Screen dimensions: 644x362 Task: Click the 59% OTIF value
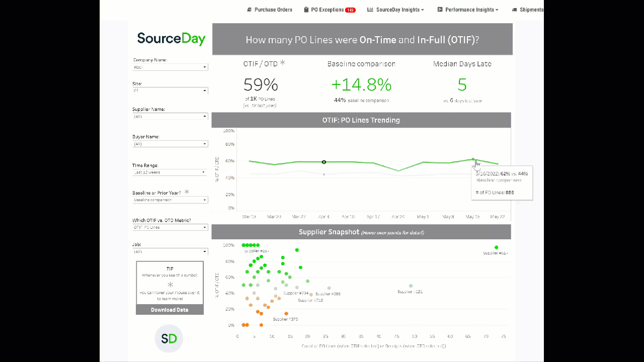click(261, 85)
